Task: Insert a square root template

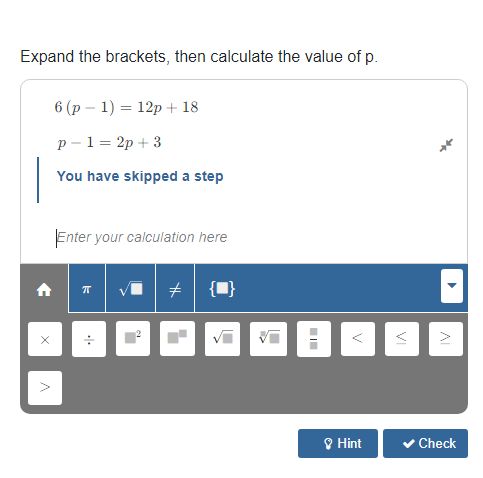Action: pos(222,339)
